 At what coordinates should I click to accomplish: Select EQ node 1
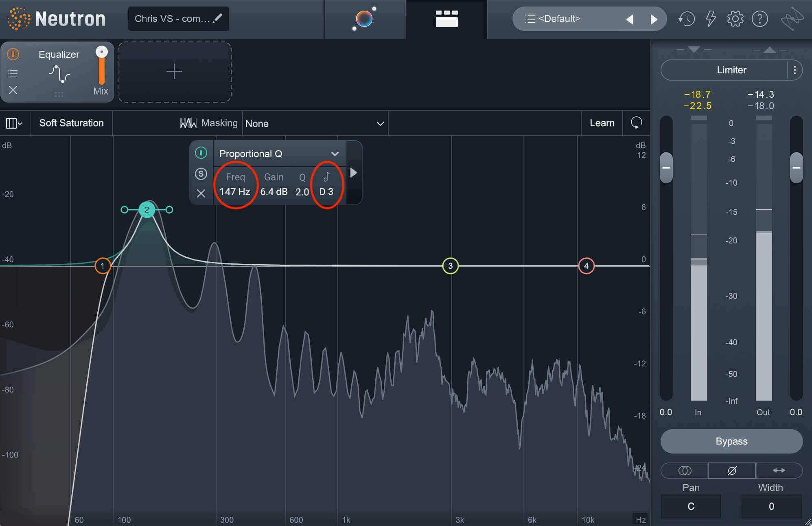pyautogui.click(x=103, y=266)
